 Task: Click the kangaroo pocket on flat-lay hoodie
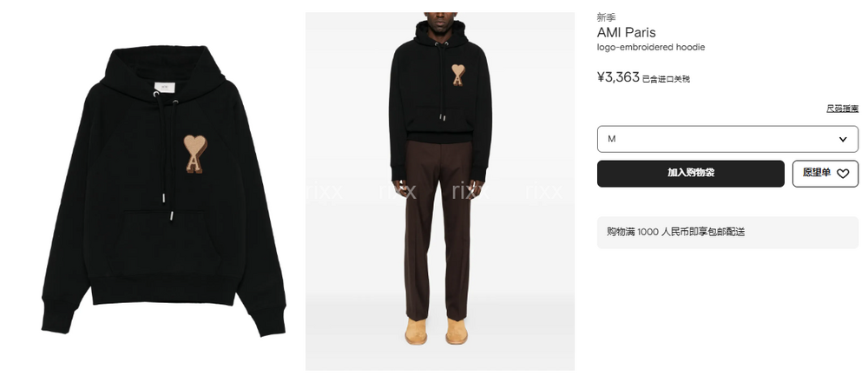click(164, 244)
